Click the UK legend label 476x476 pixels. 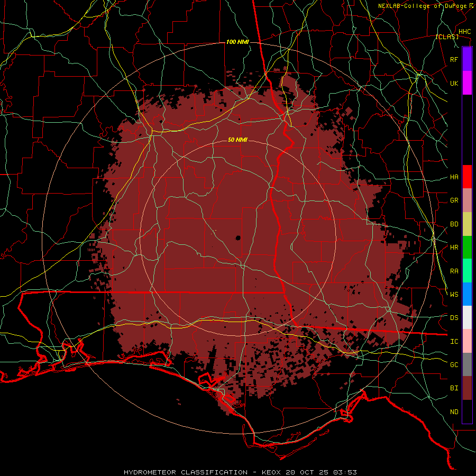[x=454, y=83]
